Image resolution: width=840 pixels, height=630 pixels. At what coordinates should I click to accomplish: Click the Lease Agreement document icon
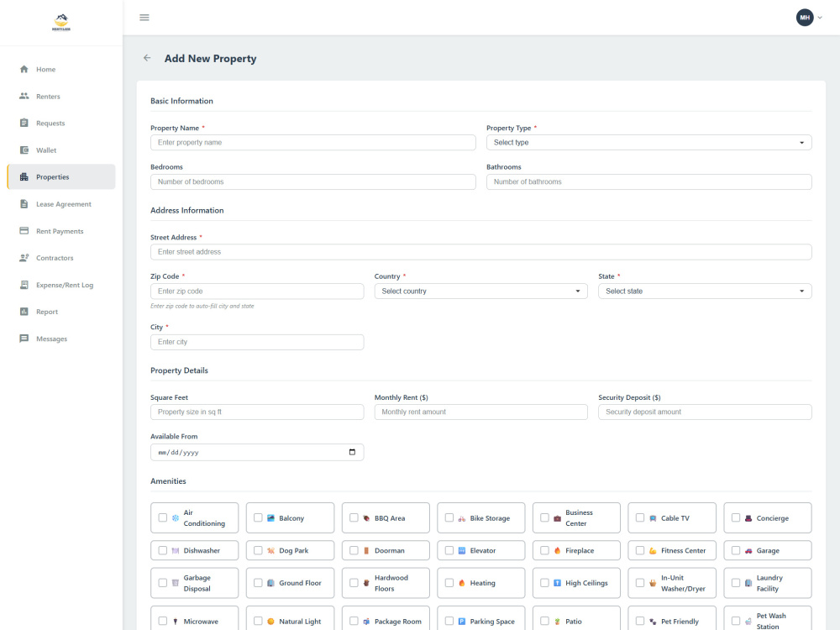24,203
